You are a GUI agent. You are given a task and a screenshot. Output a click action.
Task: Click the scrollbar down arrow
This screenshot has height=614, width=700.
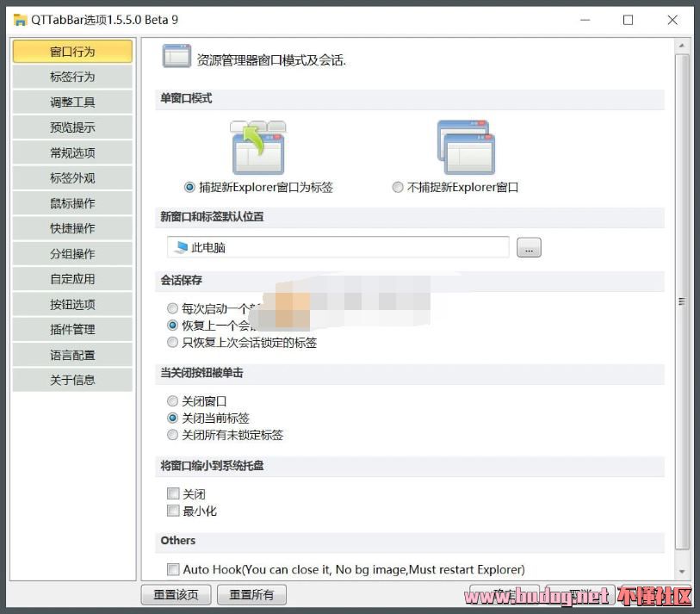click(x=682, y=571)
